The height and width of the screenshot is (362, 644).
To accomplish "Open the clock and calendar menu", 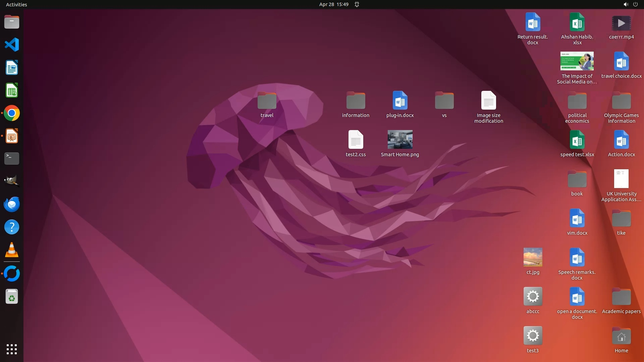I will [x=333, y=4].
